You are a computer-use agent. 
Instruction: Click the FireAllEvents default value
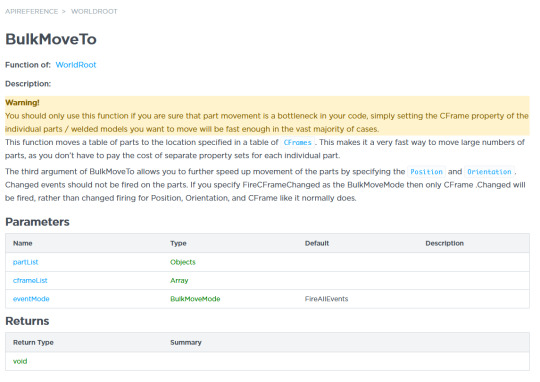[326, 299]
